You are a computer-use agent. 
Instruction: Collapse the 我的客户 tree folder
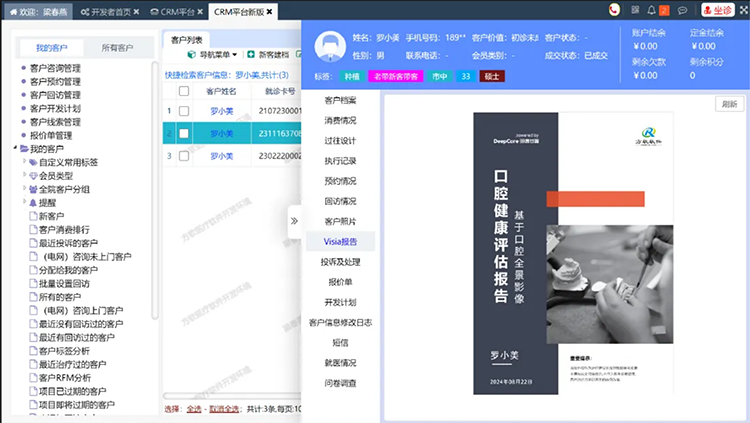pyautogui.click(x=13, y=149)
